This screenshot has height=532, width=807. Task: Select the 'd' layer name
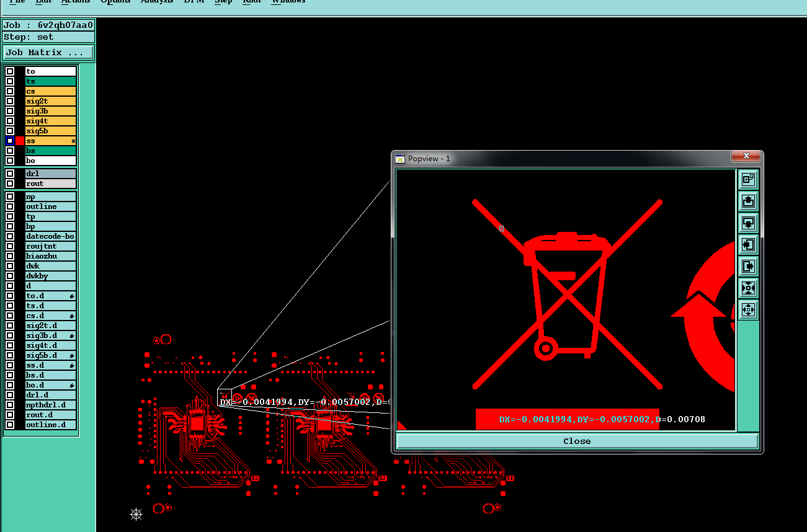click(51, 286)
